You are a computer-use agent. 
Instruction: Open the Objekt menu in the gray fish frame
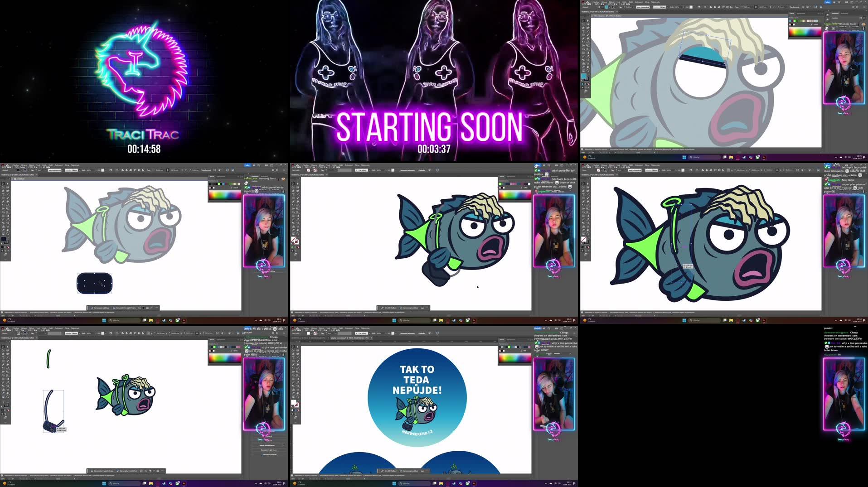pyautogui.click(x=31, y=165)
